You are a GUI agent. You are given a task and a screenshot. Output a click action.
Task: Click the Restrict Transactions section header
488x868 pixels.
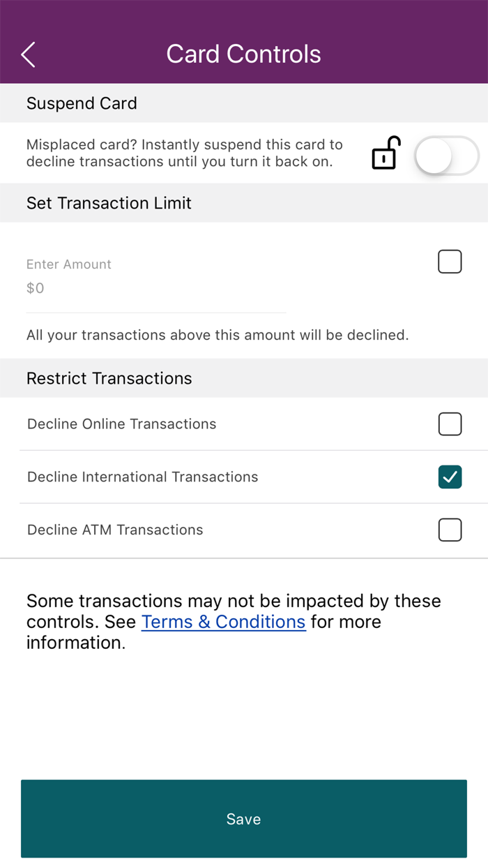point(109,378)
